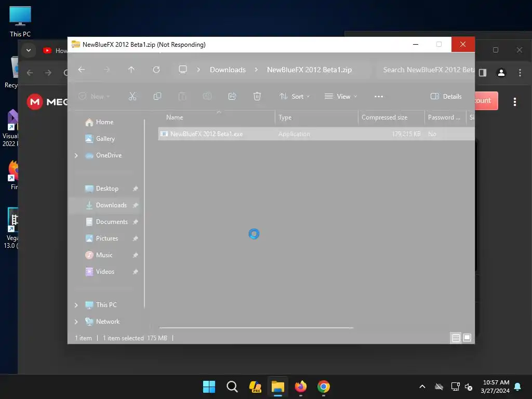Viewport: 532px width, 399px height.
Task: Expand the OneDrive tree node
Action: [76, 155]
